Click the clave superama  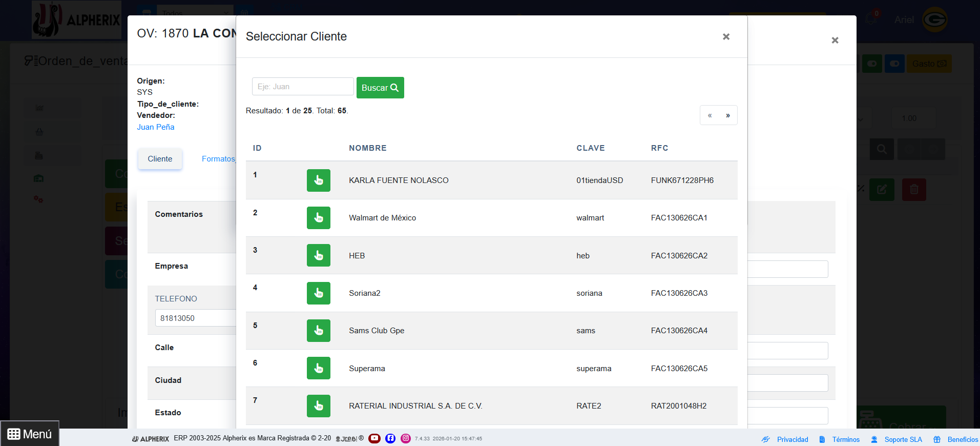pyautogui.click(x=594, y=369)
